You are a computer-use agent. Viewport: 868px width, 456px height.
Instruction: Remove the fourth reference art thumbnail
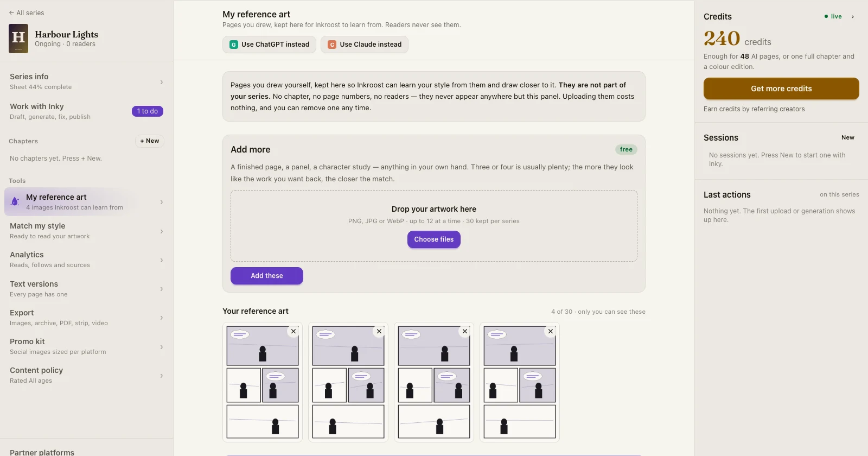550,331
